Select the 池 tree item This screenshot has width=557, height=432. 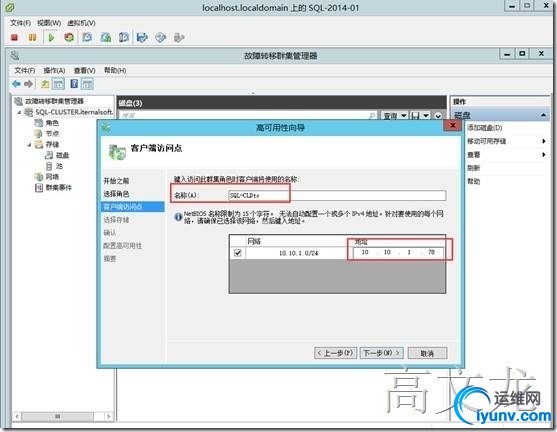[59, 166]
